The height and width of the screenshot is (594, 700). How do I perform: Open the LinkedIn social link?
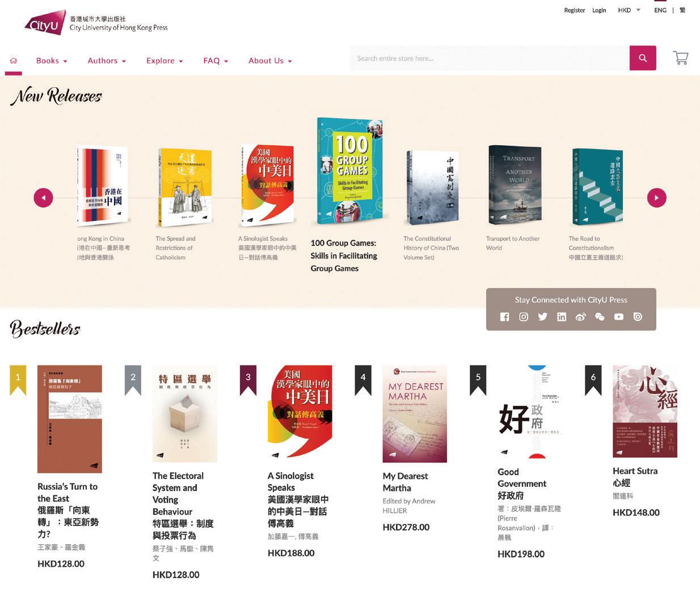tap(562, 317)
